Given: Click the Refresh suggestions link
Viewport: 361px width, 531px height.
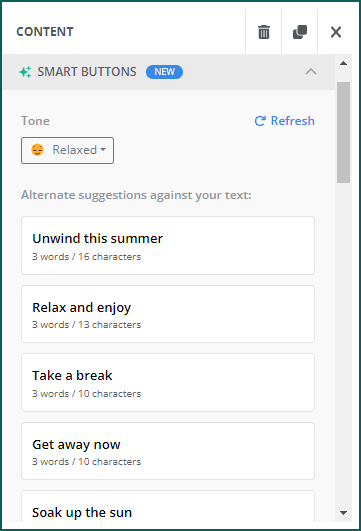Looking at the screenshot, I should [x=284, y=121].
